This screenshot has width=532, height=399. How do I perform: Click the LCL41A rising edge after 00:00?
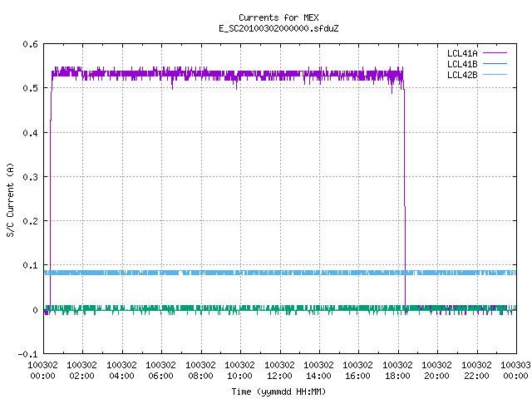click(x=51, y=190)
